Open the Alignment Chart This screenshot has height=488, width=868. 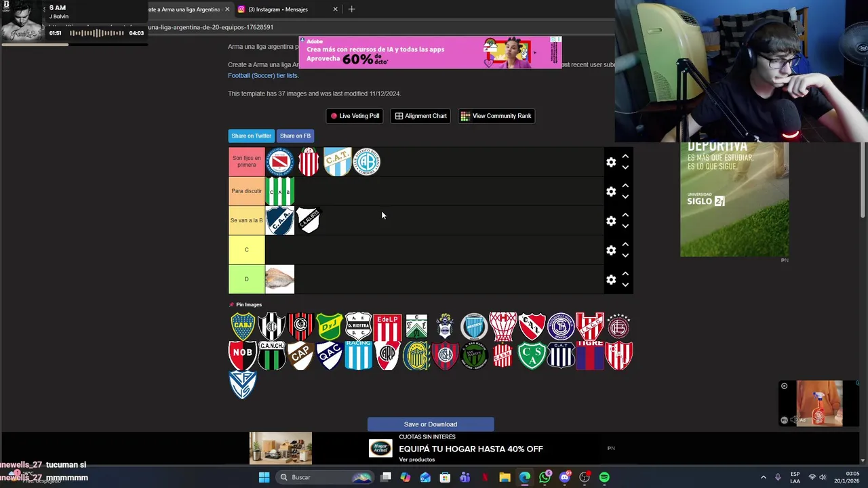(420, 116)
